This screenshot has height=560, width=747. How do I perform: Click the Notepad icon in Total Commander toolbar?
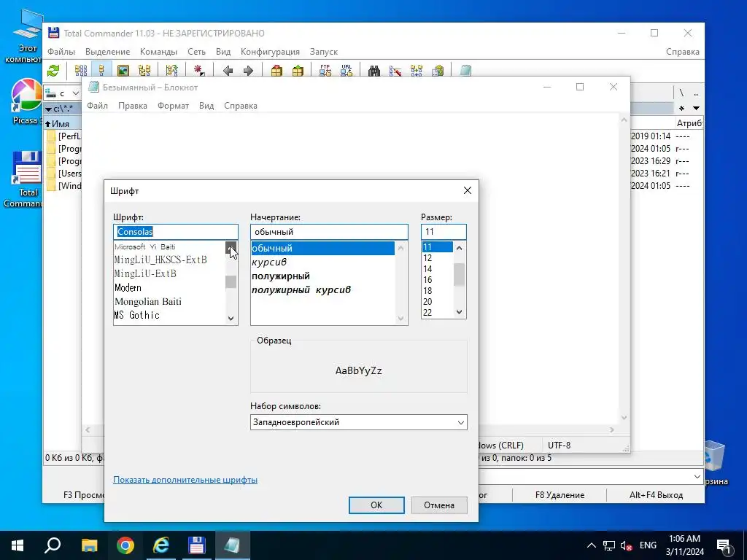point(465,71)
